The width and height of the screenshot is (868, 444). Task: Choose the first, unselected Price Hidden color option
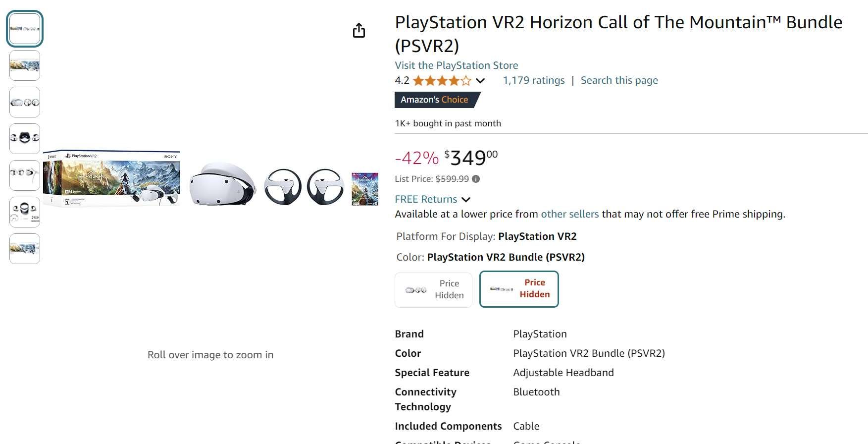pyautogui.click(x=433, y=289)
